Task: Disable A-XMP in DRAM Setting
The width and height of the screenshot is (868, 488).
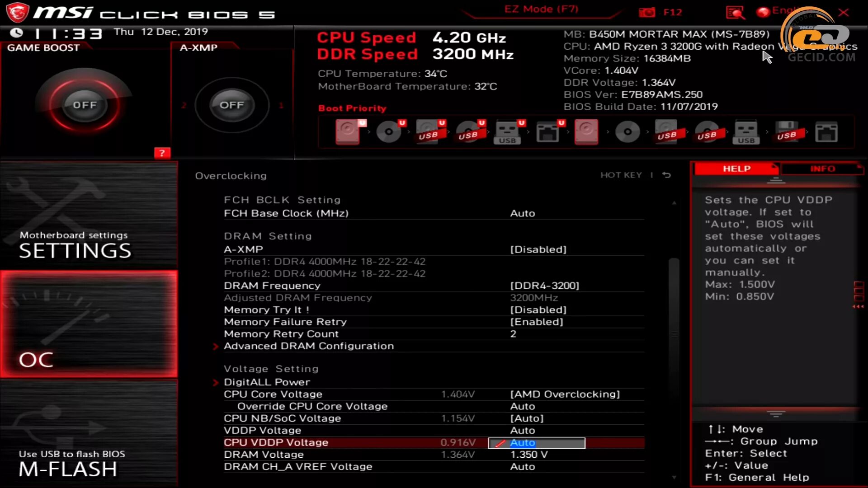Action: click(538, 249)
